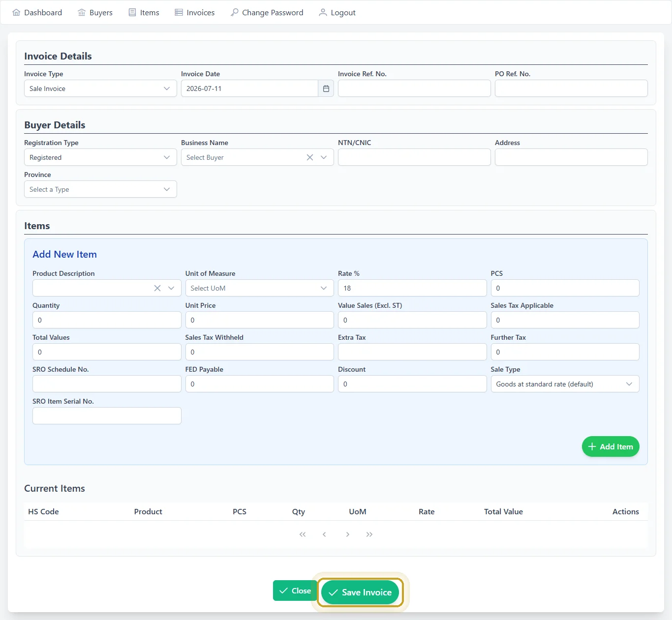Click the Change Password key icon
The image size is (672, 620).
pos(235,12)
